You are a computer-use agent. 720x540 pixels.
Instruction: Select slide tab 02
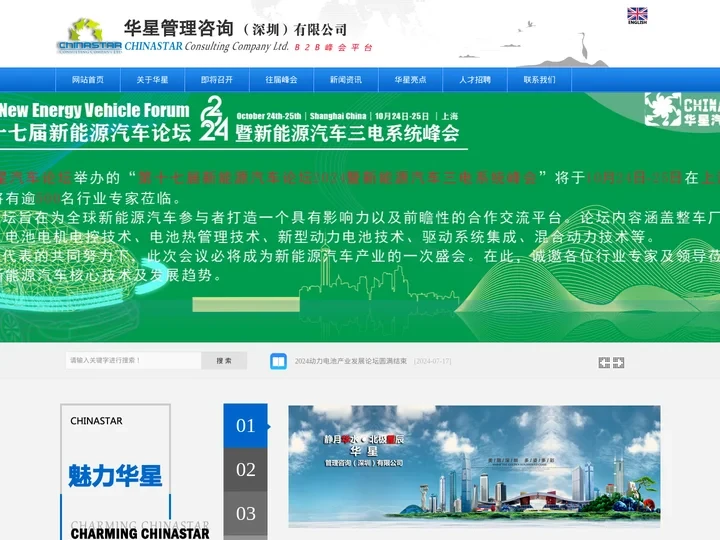[x=246, y=470]
